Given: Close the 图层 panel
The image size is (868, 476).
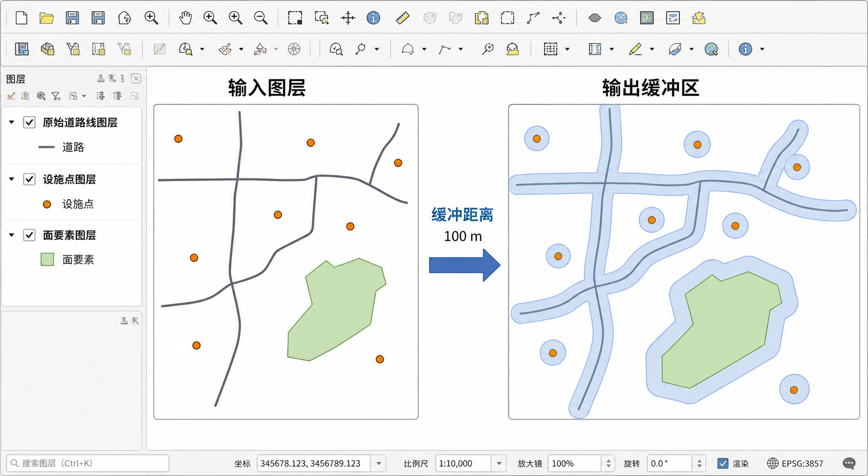Looking at the screenshot, I should coord(136,78).
